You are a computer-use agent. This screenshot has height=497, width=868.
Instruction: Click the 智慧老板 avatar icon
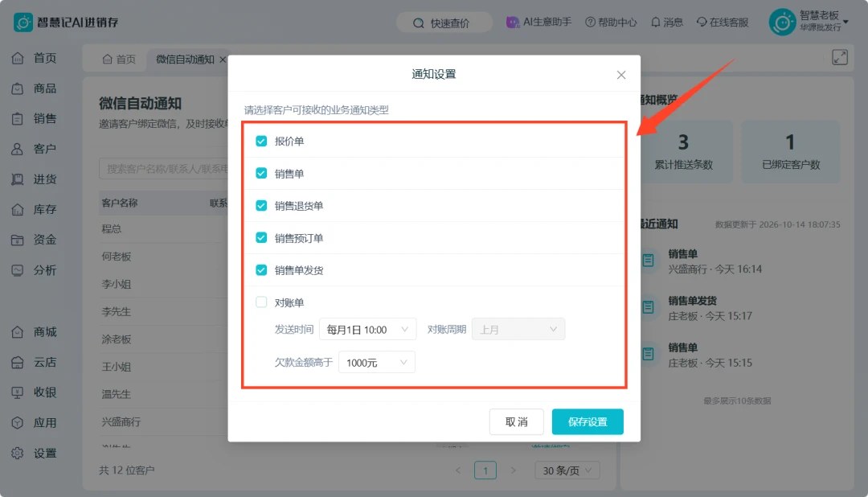pyautogui.click(x=782, y=23)
